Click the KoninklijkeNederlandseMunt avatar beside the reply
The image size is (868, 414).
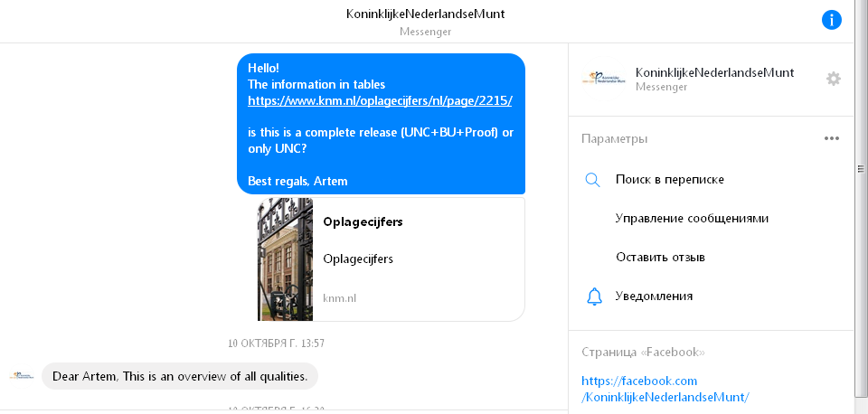tap(22, 376)
